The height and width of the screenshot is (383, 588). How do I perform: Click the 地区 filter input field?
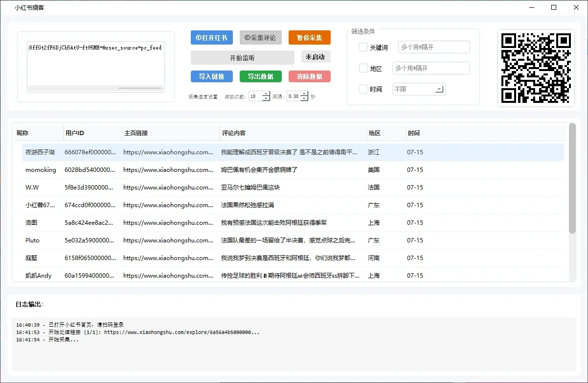tap(431, 68)
